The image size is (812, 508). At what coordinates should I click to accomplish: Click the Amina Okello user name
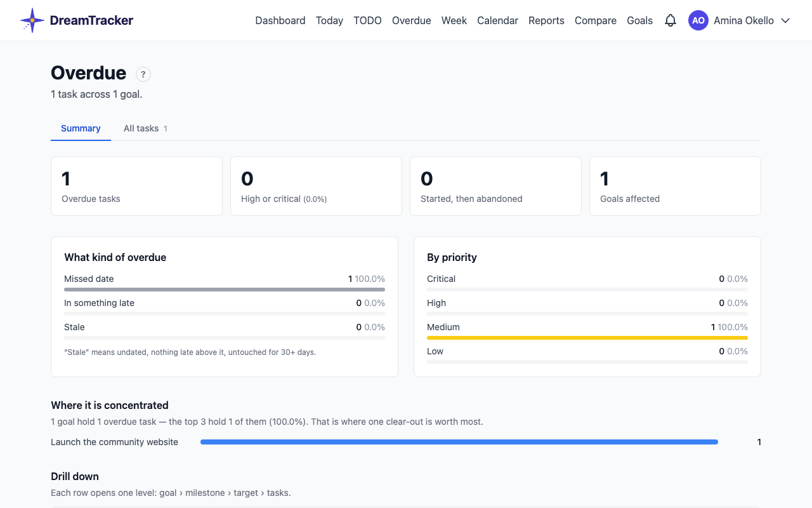743,20
